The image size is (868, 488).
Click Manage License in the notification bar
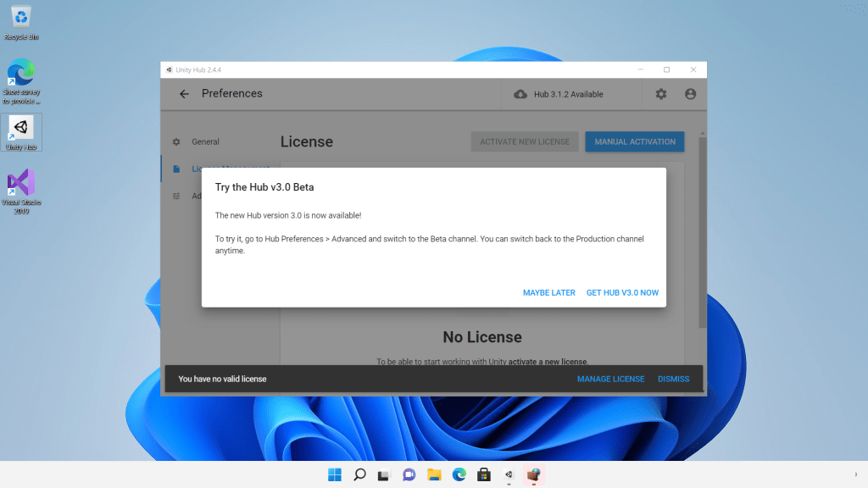[610, 379]
